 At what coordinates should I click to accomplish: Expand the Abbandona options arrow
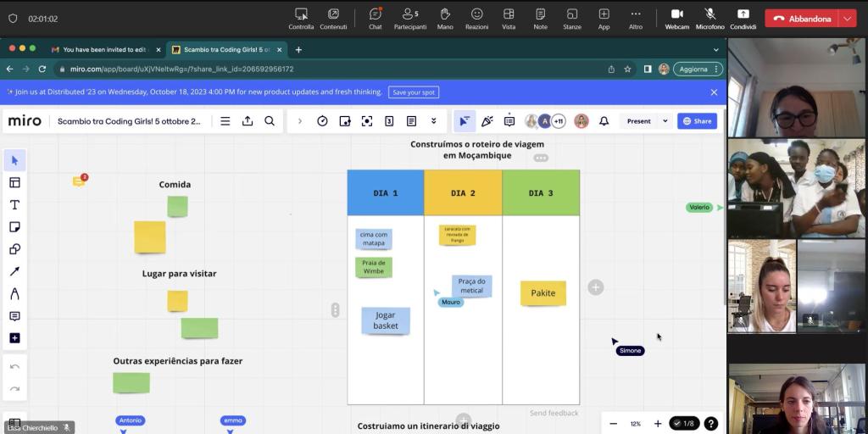click(x=847, y=19)
